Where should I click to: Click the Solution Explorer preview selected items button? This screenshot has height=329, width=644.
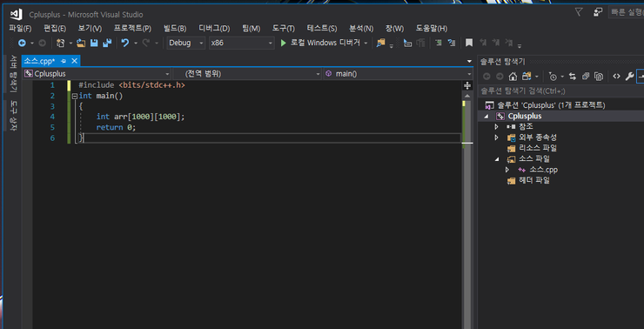click(640, 77)
